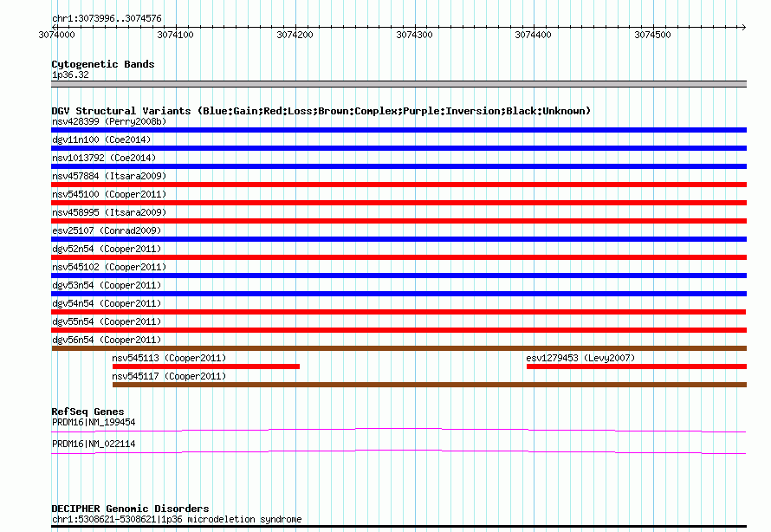Select the blue bar under nsv428399
Screen dimensions: 771x532
(x=398, y=130)
